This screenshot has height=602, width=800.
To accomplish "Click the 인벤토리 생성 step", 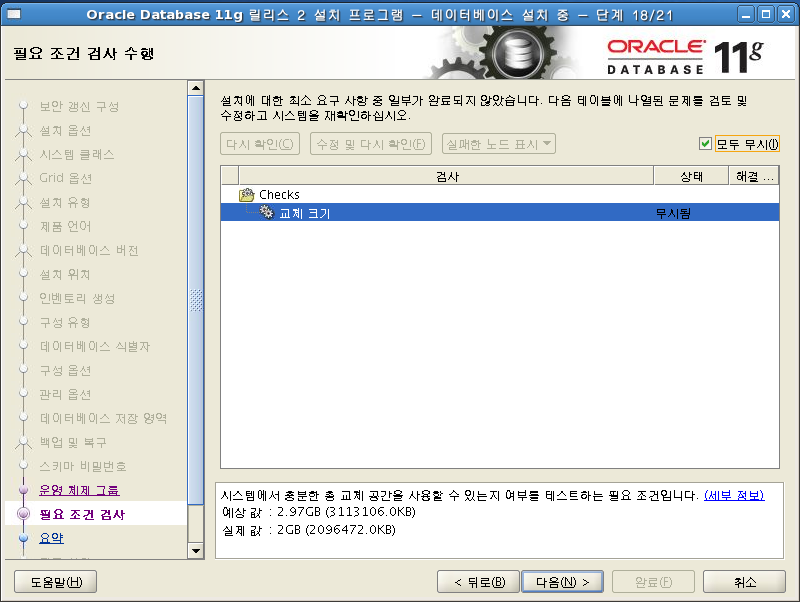I will point(77,298).
